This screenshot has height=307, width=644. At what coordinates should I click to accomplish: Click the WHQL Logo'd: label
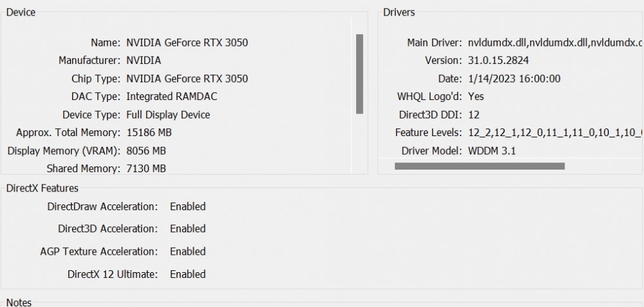(x=430, y=97)
